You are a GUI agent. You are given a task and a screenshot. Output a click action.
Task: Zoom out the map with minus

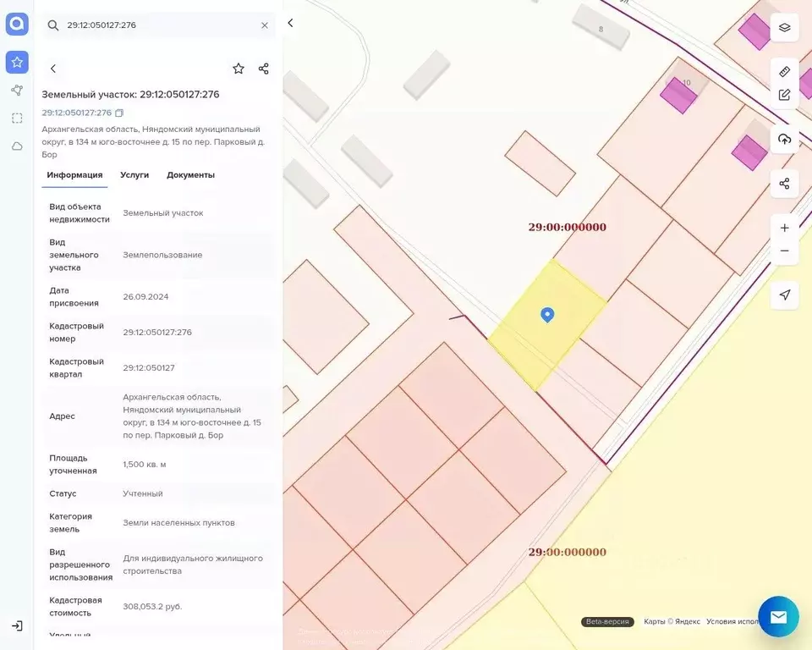tap(784, 251)
